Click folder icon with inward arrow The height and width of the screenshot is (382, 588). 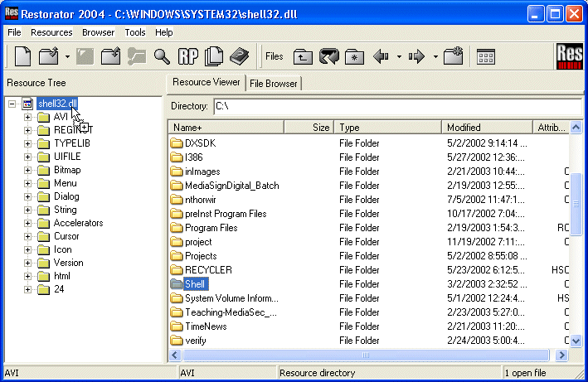pyautogui.click(x=110, y=56)
